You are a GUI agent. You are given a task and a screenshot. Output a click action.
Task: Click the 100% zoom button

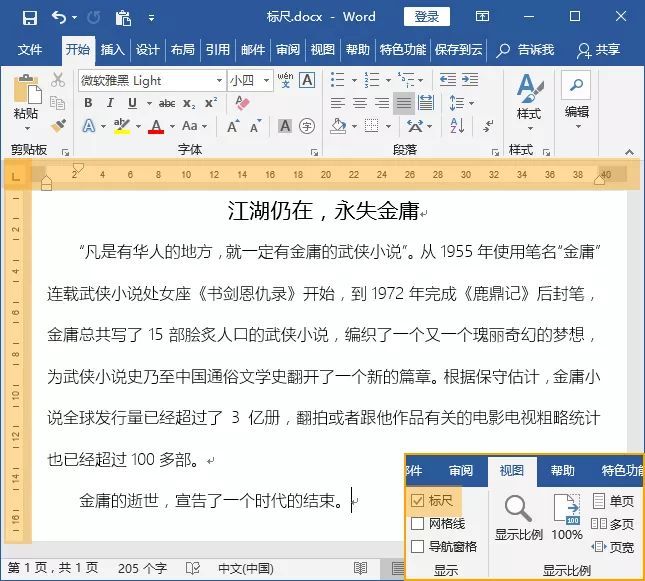pyautogui.click(x=567, y=517)
